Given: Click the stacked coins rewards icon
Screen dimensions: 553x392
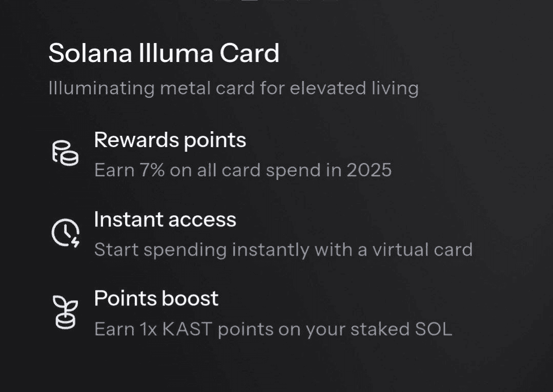Looking at the screenshot, I should click(x=65, y=153).
